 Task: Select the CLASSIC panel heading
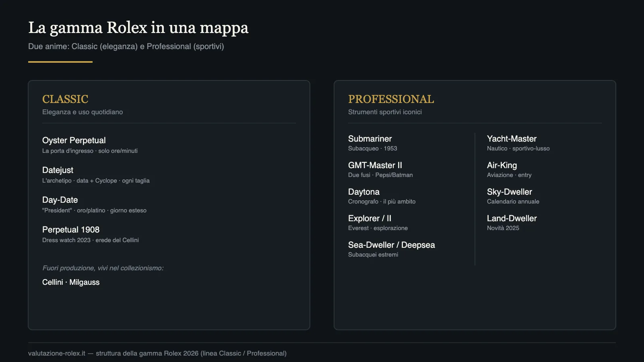pos(65,99)
